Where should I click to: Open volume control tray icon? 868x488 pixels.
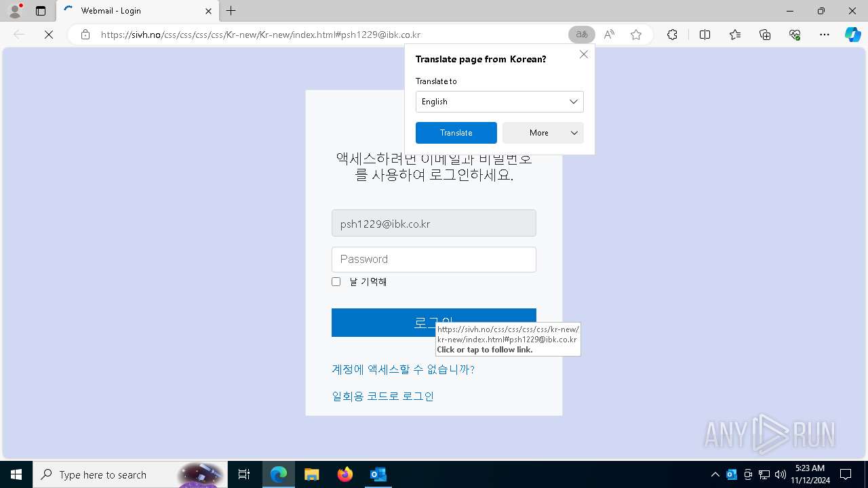coord(781,474)
